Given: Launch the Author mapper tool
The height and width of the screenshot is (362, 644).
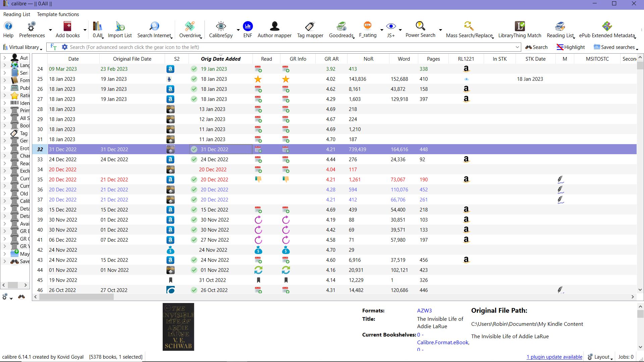Looking at the screenshot, I should pyautogui.click(x=274, y=26).
